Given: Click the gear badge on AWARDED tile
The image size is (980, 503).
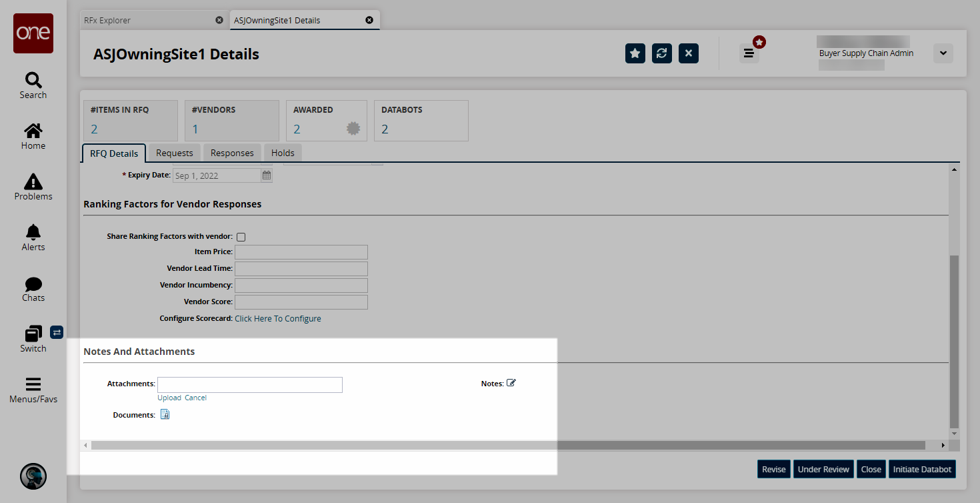Looking at the screenshot, I should click(x=353, y=129).
